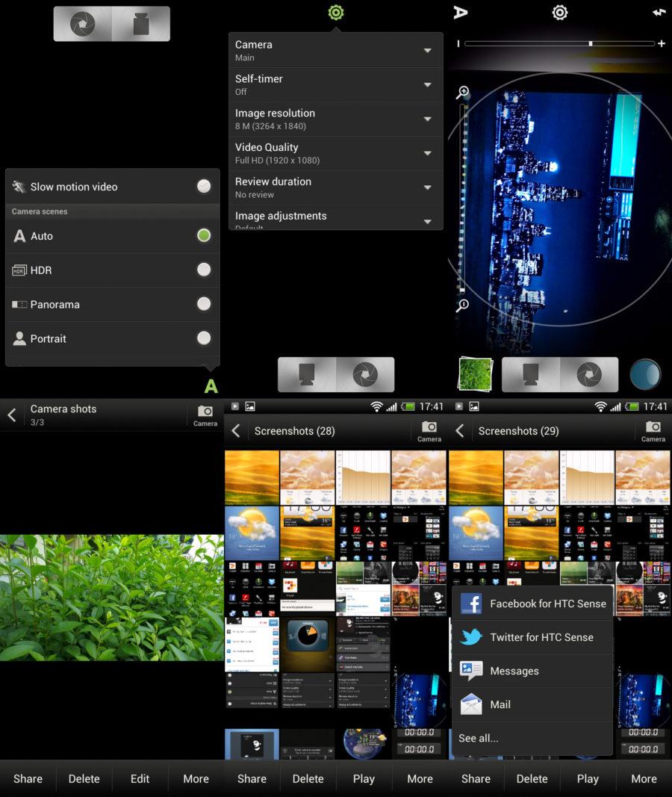672x797 pixels.
Task: Expand the Review duration dropdown
Action: pos(336,187)
